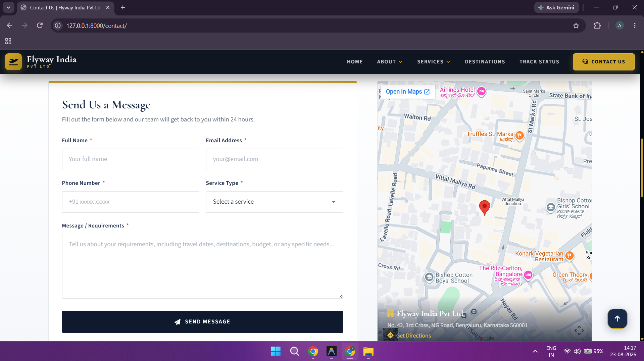
Task: Click the Ask Gemini button
Action: 556,7
